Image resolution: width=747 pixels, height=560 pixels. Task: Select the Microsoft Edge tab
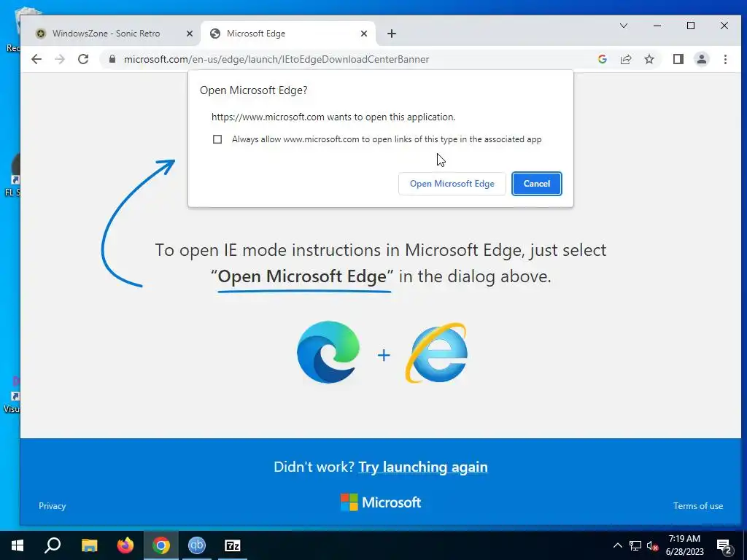(x=288, y=34)
